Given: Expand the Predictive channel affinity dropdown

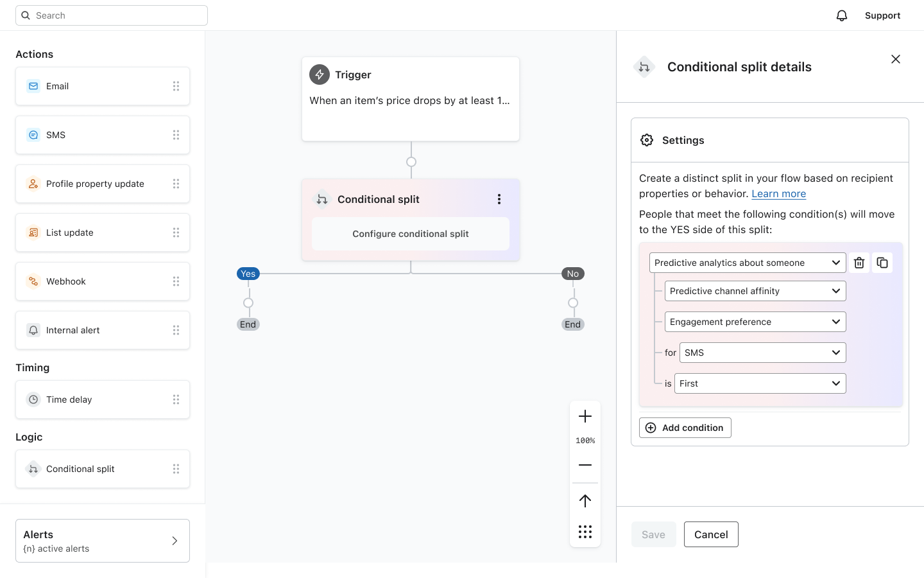Looking at the screenshot, I should [755, 291].
